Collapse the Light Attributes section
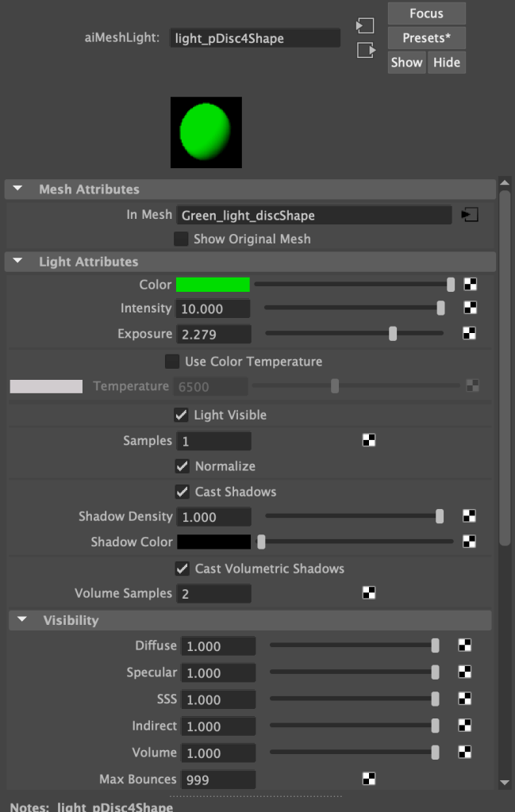The width and height of the screenshot is (515, 812). click(x=19, y=262)
